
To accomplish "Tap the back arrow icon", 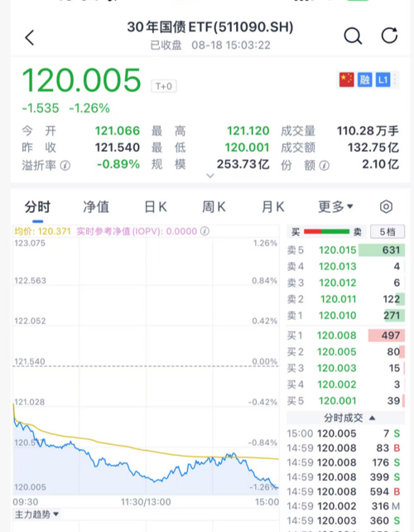I will [30, 37].
